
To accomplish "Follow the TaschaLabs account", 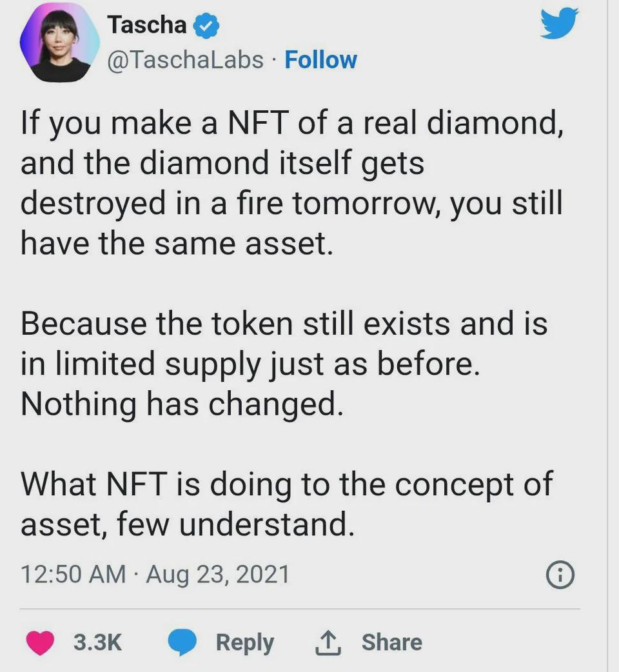I will pyautogui.click(x=320, y=60).
